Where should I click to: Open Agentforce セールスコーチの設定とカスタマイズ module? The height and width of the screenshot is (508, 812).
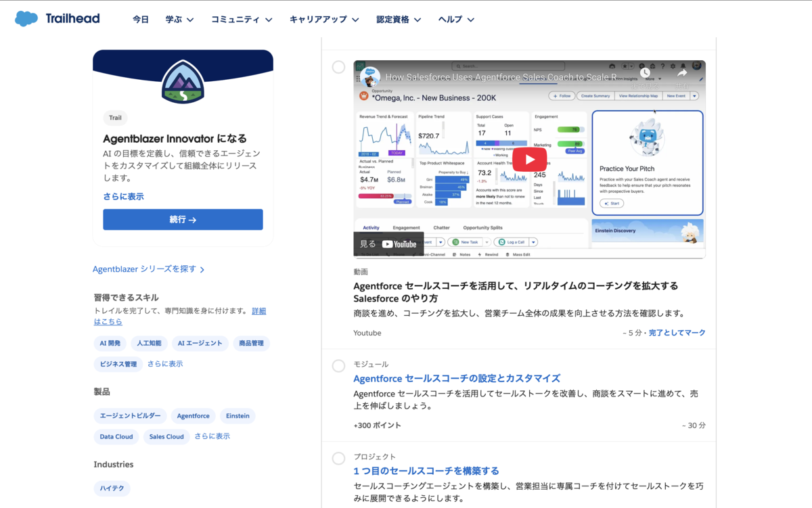pos(457,379)
